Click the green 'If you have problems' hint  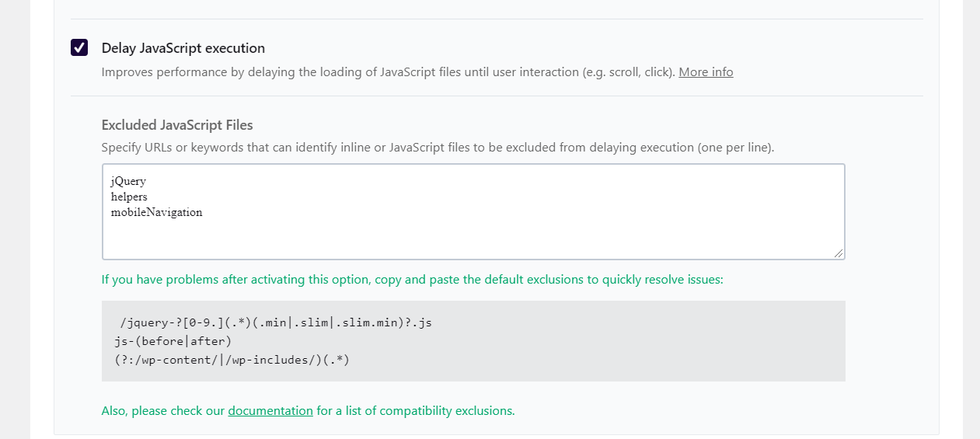click(x=412, y=279)
